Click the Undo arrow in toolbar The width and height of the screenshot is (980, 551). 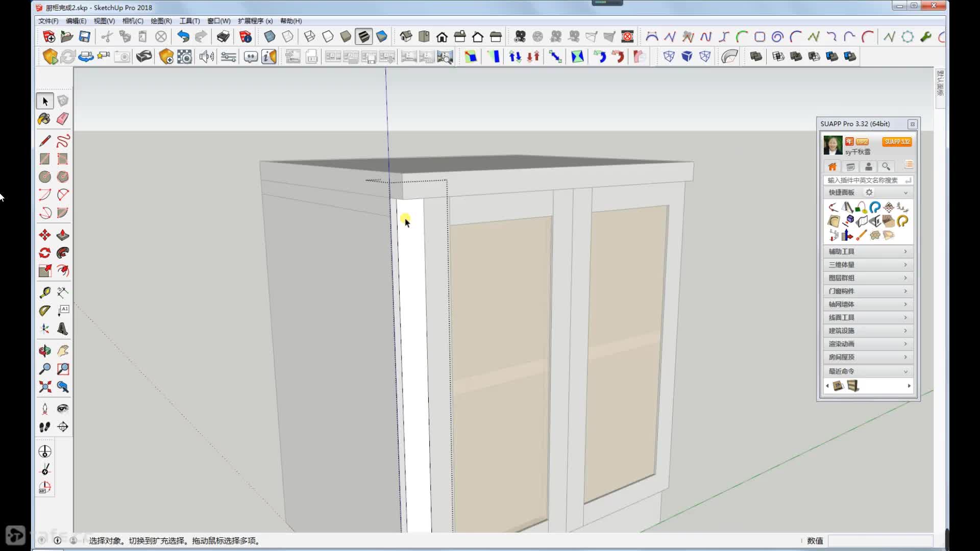click(x=183, y=36)
